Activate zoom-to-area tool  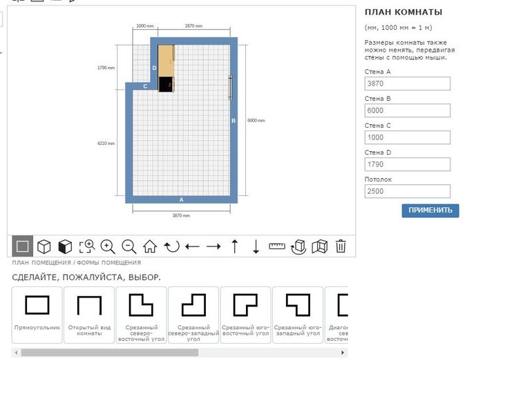tap(86, 246)
